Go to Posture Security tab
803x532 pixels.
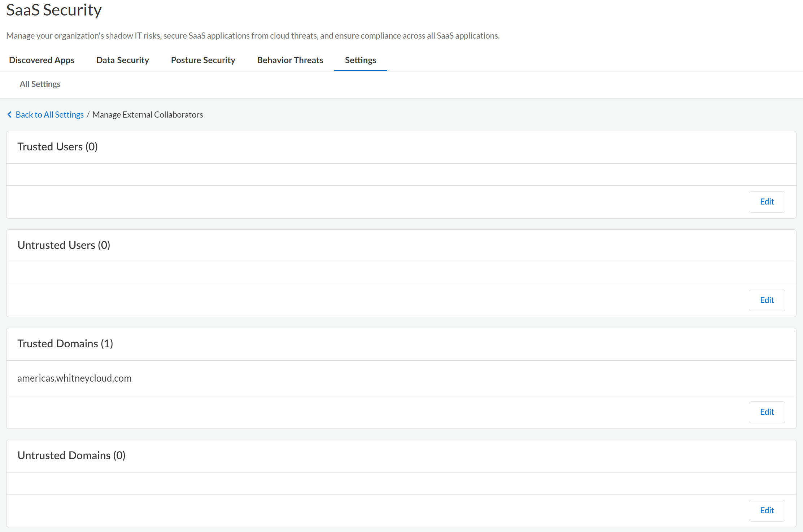(x=203, y=60)
